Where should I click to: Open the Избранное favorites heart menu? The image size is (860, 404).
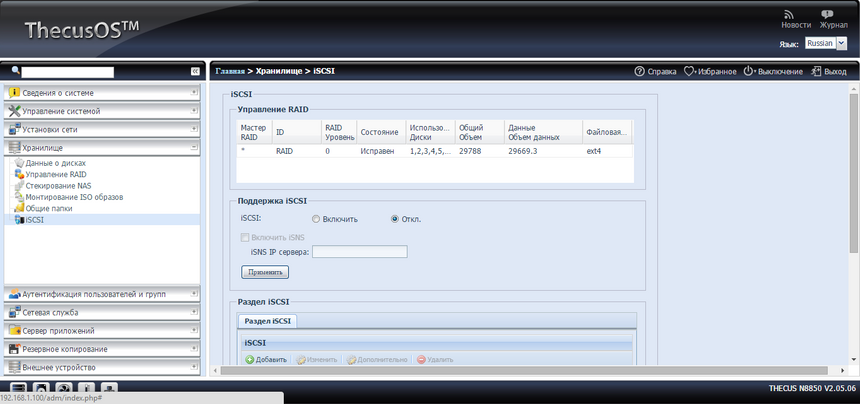pos(710,72)
